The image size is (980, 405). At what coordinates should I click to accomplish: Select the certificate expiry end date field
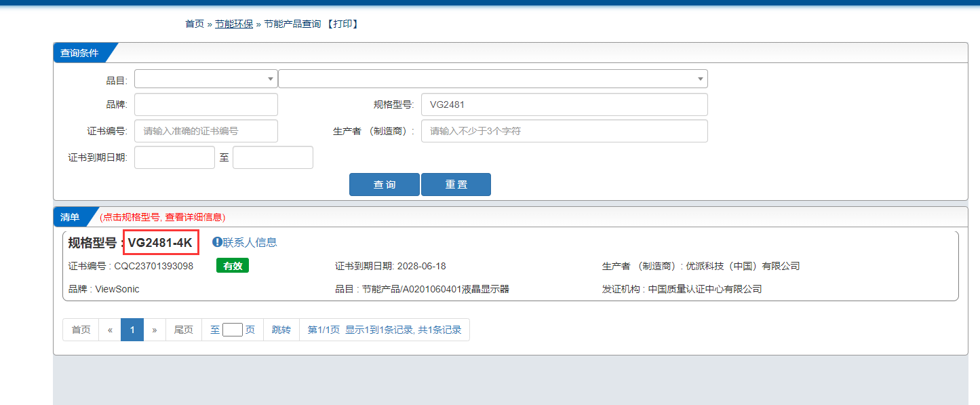(x=273, y=157)
